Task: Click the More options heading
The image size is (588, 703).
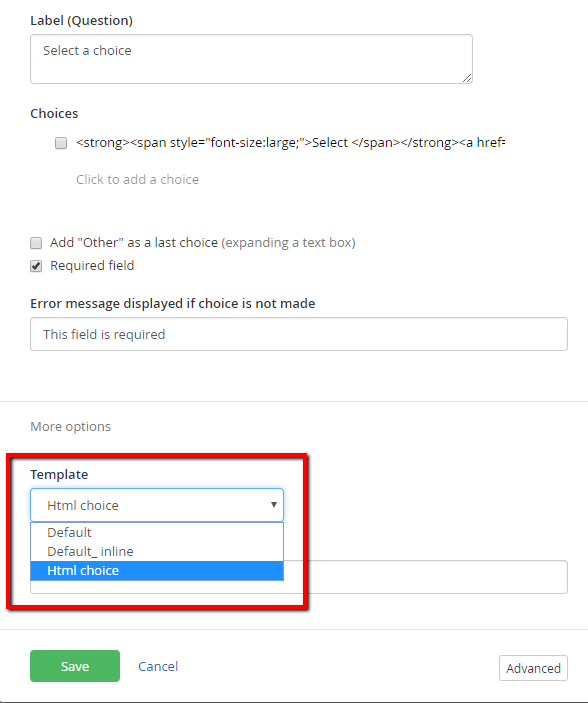Action: (x=70, y=426)
